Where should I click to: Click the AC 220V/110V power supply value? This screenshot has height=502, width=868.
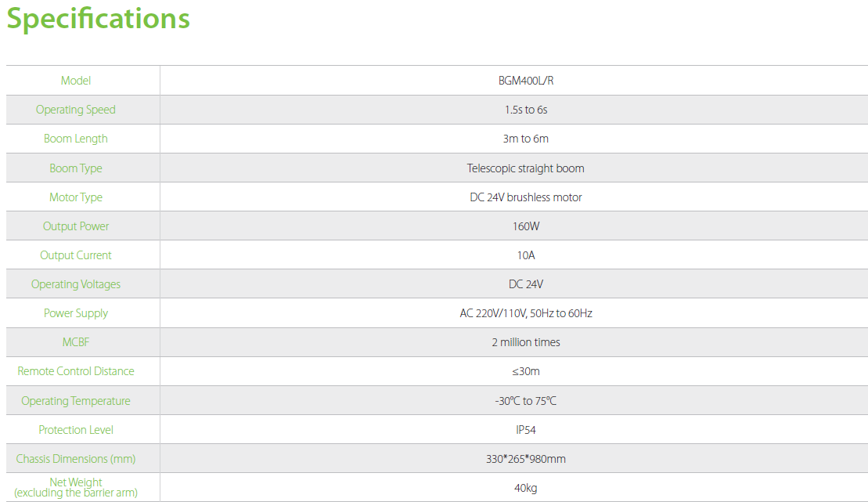coord(525,313)
